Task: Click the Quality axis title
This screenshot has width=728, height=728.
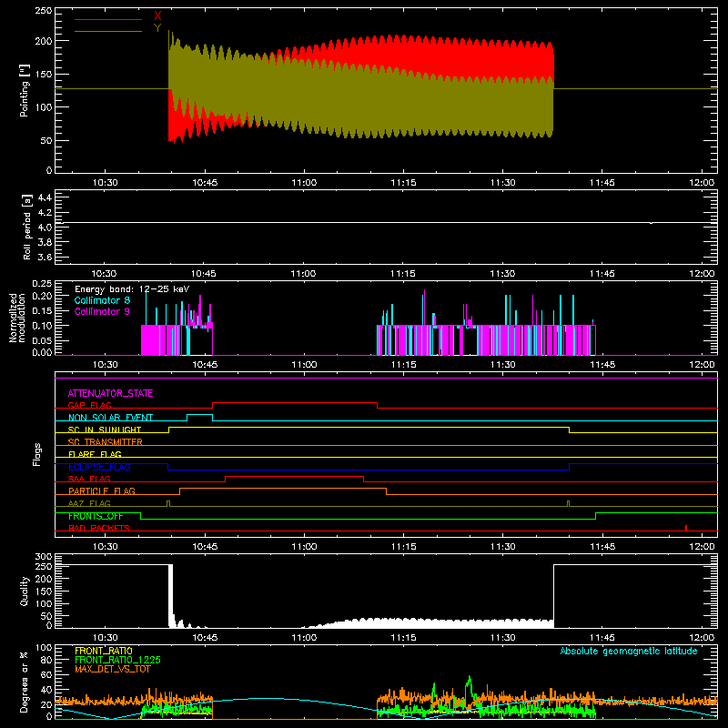Action: click(25, 591)
